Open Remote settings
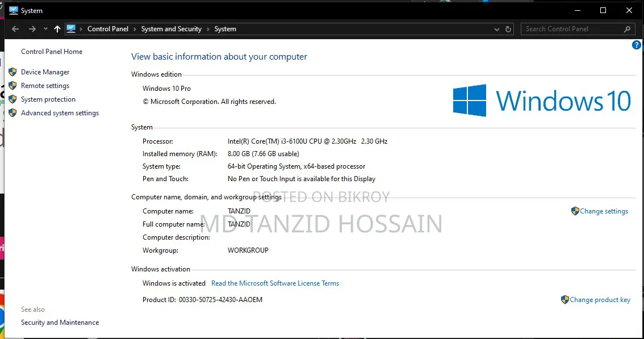This screenshot has height=339, width=644. (x=45, y=86)
